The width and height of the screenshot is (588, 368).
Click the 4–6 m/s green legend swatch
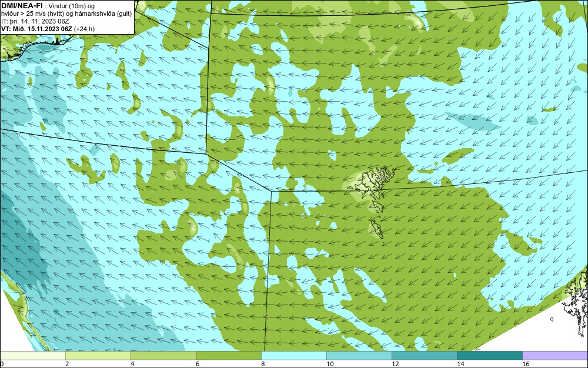tap(163, 355)
